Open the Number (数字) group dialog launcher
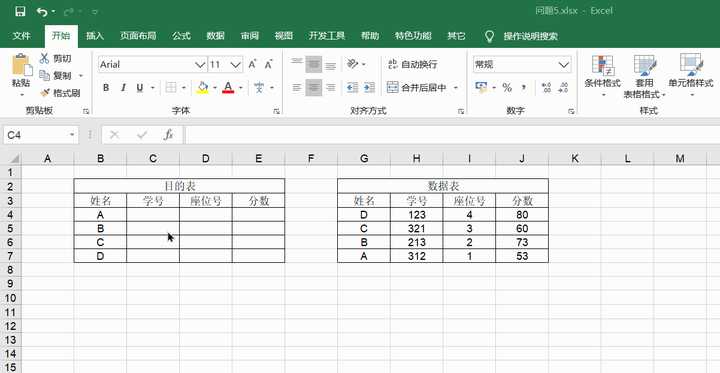The width and height of the screenshot is (720, 373). [x=571, y=111]
